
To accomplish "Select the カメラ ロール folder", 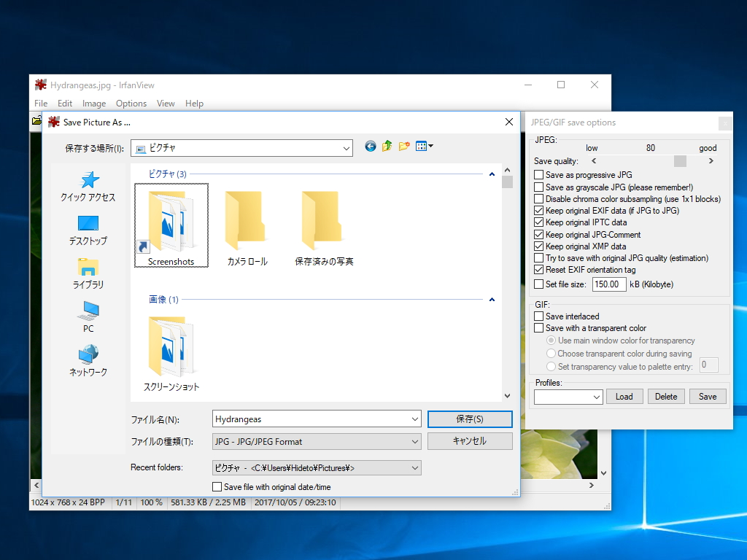I will coord(247,227).
